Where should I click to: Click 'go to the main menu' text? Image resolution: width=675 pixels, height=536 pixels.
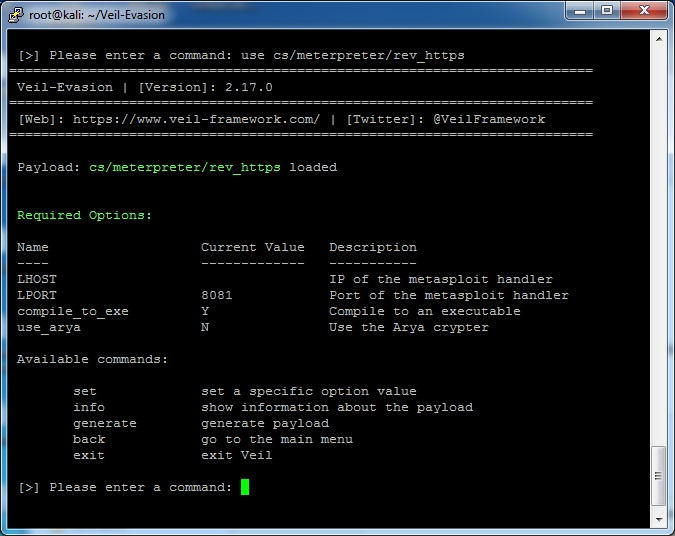coord(277,440)
